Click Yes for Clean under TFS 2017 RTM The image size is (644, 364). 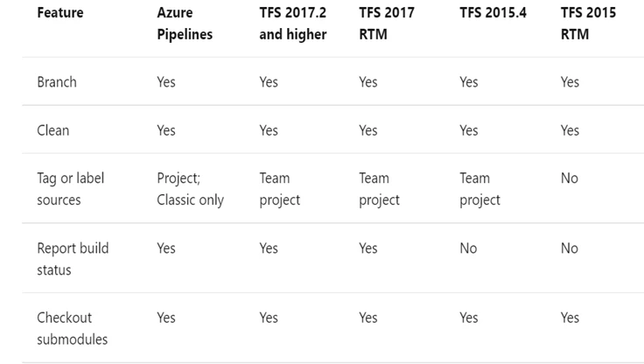click(x=368, y=130)
